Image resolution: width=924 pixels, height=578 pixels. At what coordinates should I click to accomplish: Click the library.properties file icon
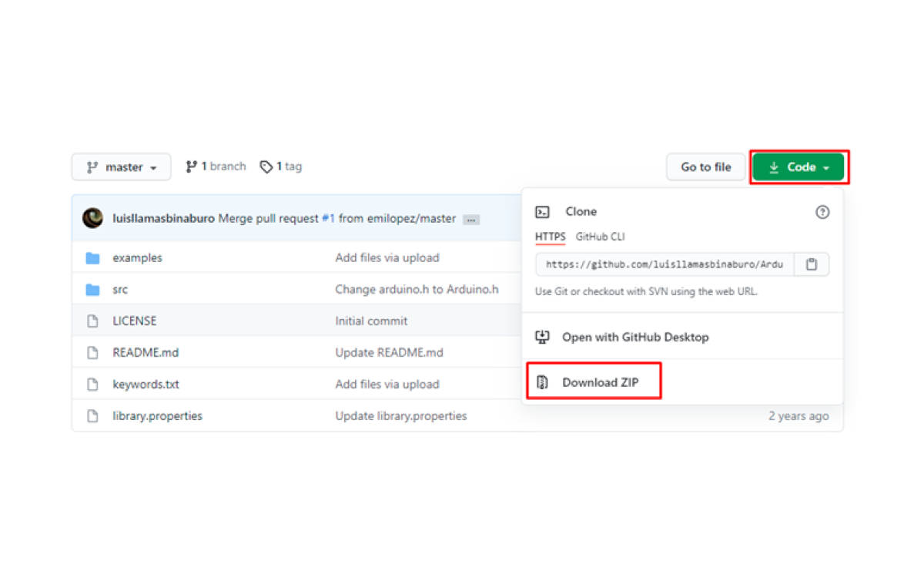93,416
